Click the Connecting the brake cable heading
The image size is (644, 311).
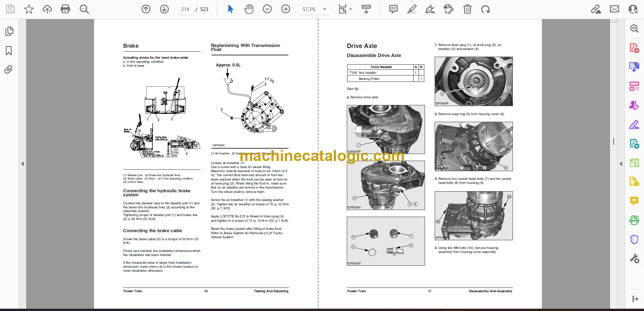tap(153, 231)
